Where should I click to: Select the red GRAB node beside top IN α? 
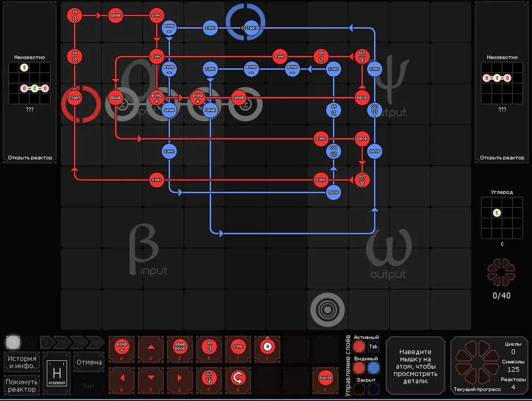click(115, 15)
